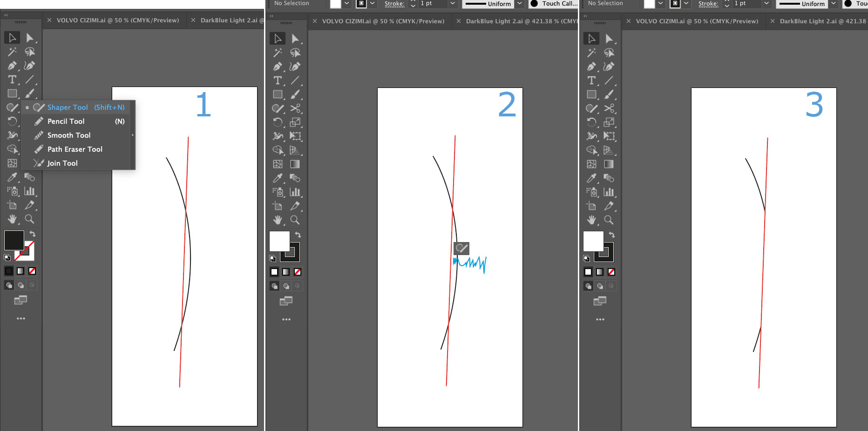868x431 pixels.
Task: Activate the Zoom tool
Action: pos(30,219)
